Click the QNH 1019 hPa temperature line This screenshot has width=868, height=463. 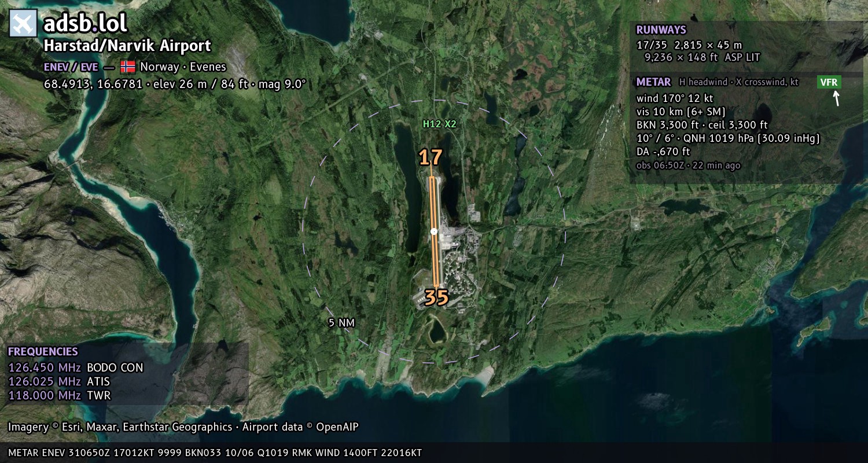(728, 138)
